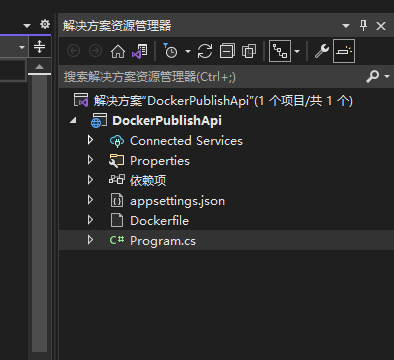Viewport: 394px width, 360px height.
Task: Collapse all nodes in Solution Explorer
Action: point(227,51)
